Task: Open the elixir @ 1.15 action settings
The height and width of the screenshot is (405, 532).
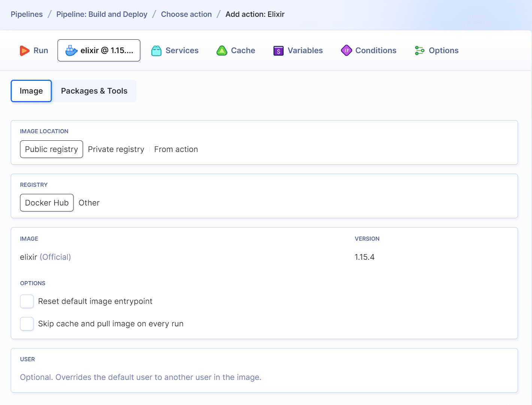Action: (99, 50)
